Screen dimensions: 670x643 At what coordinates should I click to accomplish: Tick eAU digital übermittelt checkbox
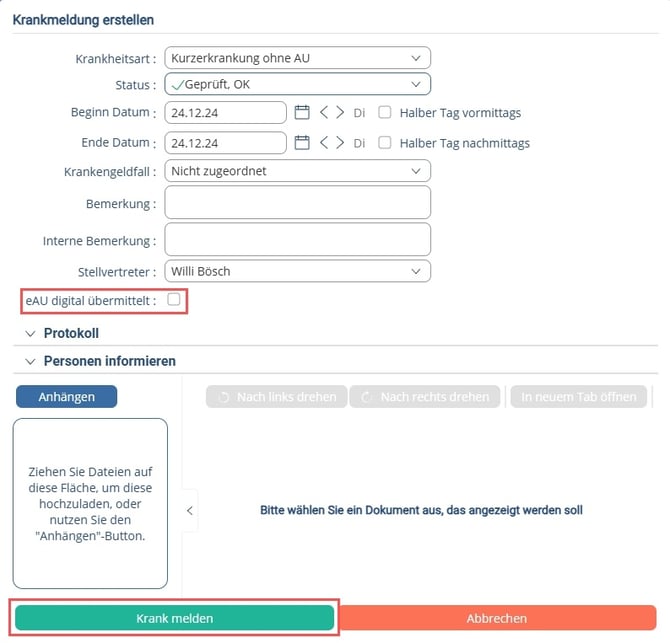pyautogui.click(x=174, y=299)
